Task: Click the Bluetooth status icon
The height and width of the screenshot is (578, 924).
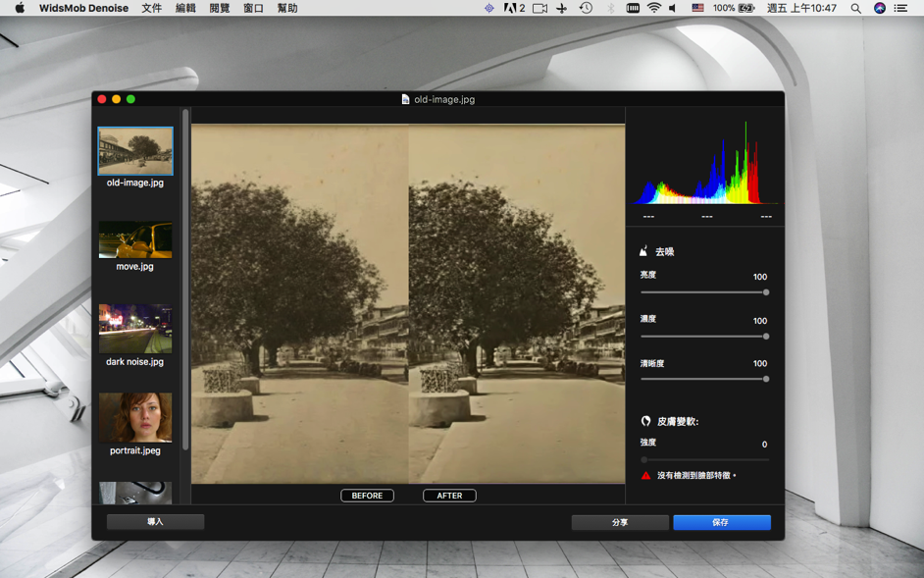Action: pos(610,8)
